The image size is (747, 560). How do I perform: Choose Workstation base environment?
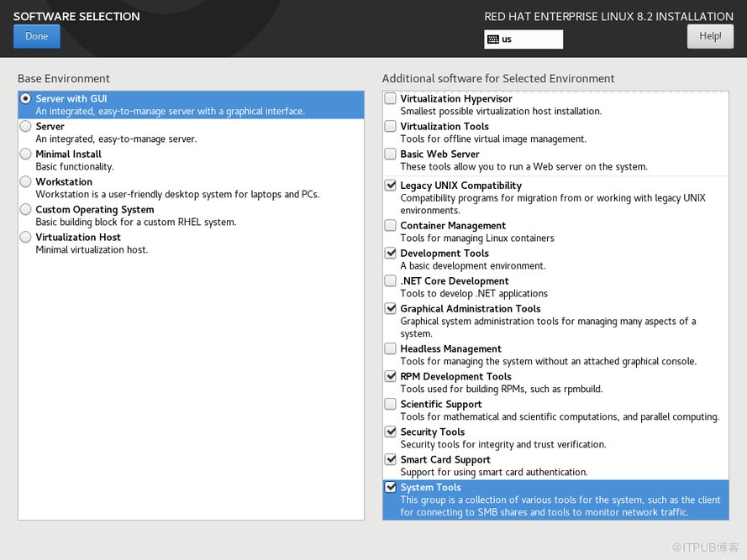[x=26, y=182]
